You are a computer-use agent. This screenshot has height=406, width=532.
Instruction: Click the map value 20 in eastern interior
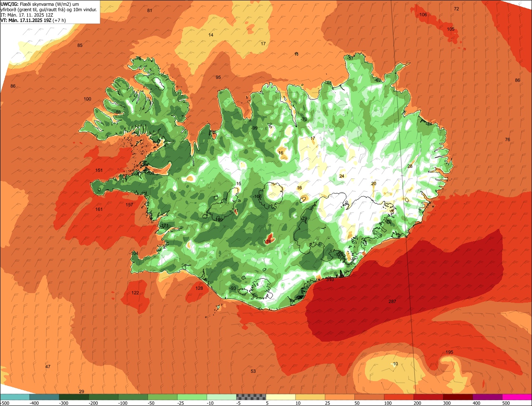pyautogui.click(x=374, y=183)
